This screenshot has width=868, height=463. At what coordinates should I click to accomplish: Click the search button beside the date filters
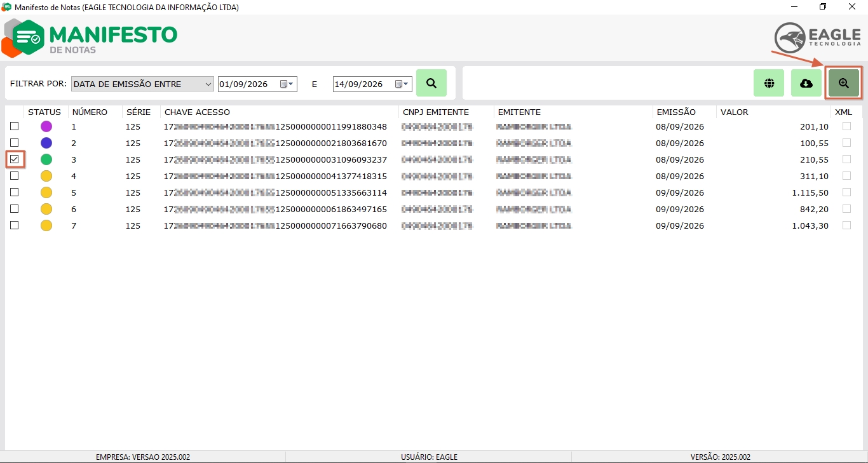pos(431,83)
